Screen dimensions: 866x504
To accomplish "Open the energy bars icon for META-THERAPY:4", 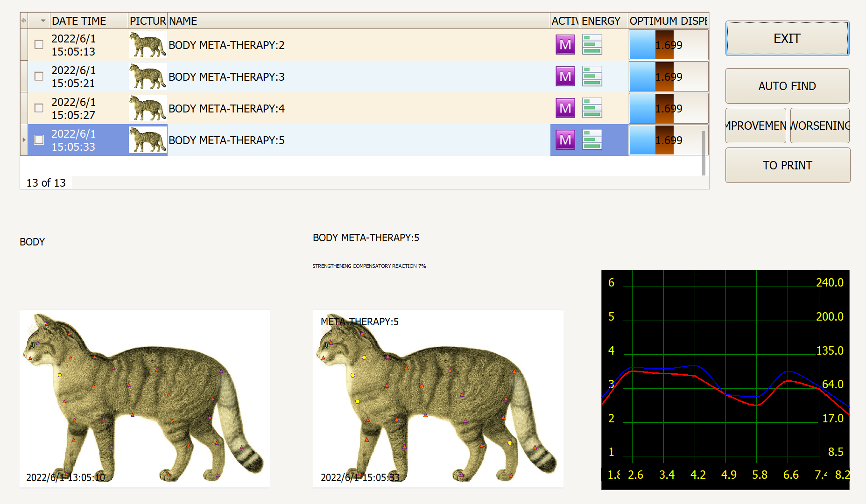I will pyautogui.click(x=592, y=108).
